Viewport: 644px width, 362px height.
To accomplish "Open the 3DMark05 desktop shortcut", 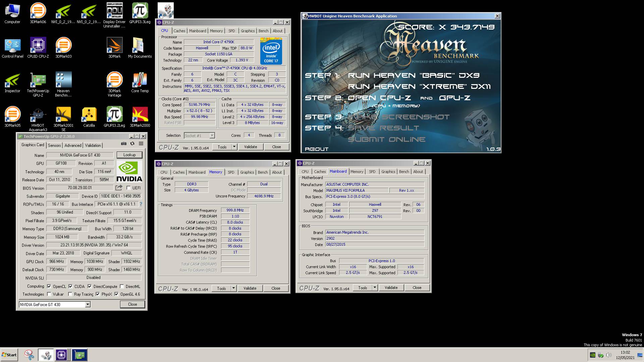I will 12,117.
